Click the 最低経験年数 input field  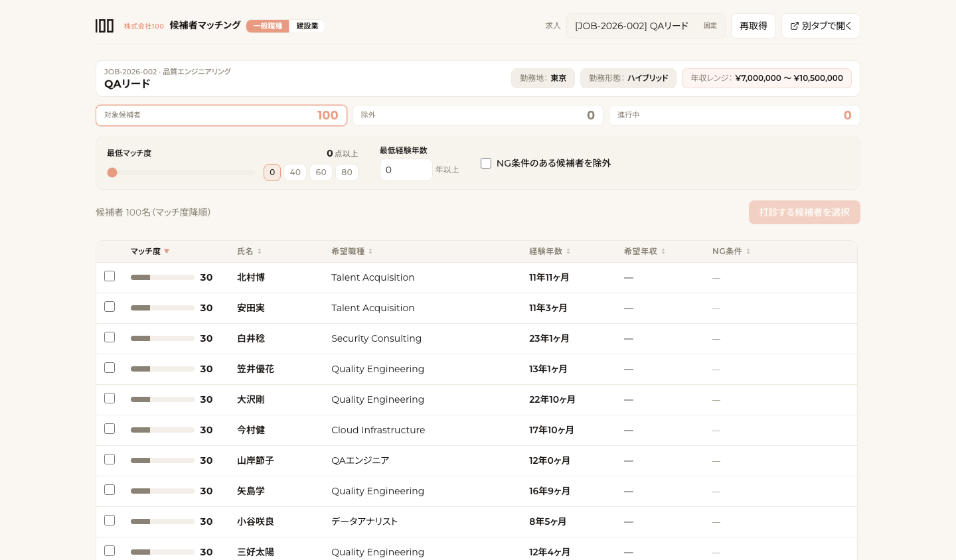406,170
